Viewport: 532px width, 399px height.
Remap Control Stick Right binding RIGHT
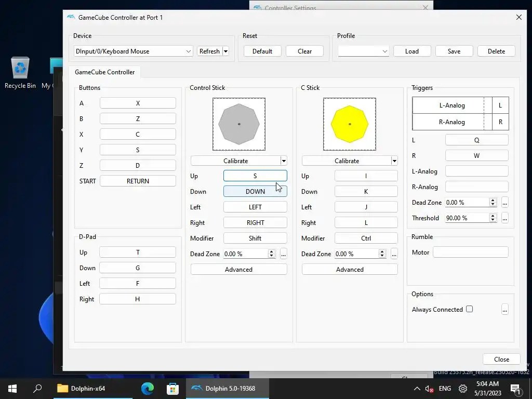[255, 222]
